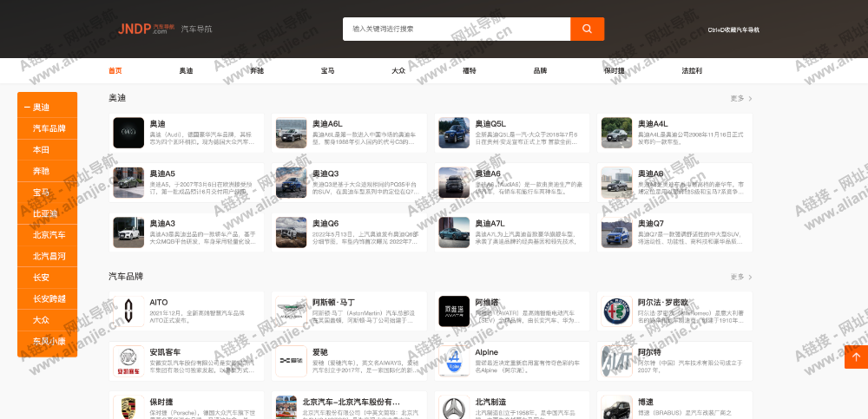Select 本田 in the orange sidebar
The height and width of the screenshot is (419, 868).
tap(41, 150)
